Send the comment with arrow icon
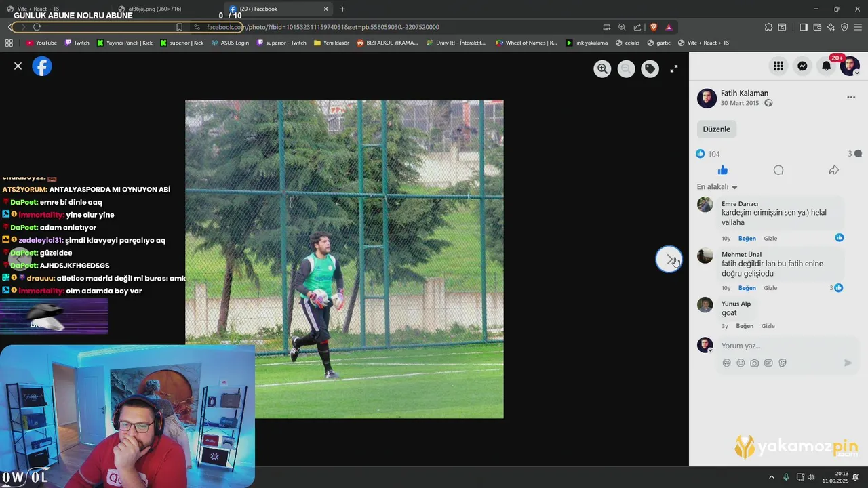868x488 pixels. tap(848, 363)
